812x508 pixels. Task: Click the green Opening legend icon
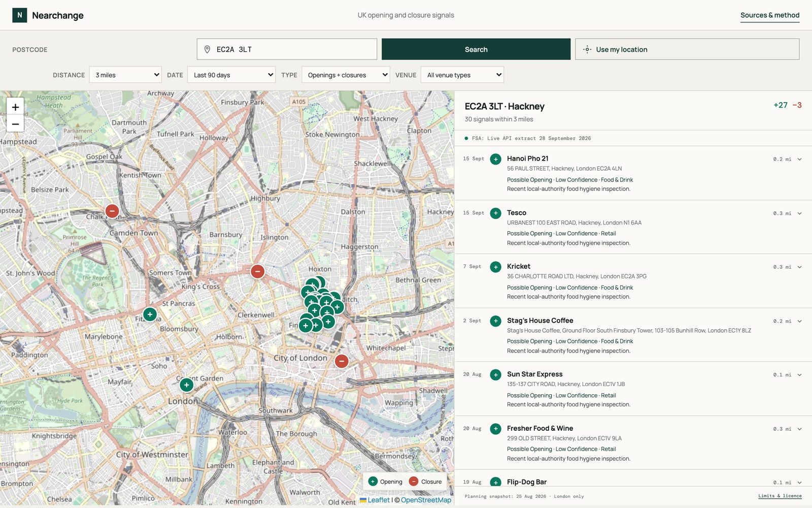point(373,482)
